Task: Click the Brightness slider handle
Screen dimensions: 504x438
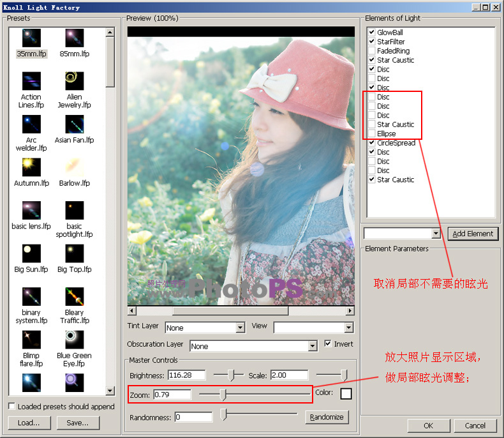Action: [232, 375]
